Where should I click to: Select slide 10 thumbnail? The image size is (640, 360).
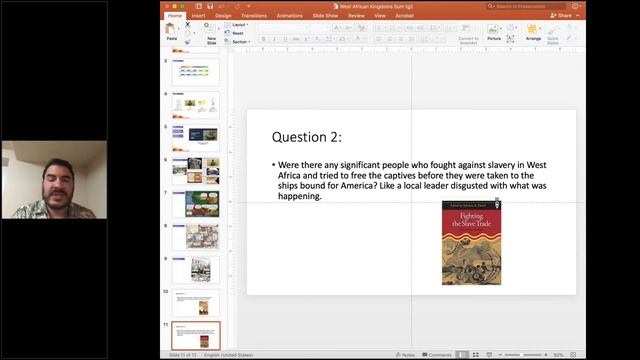(196, 303)
